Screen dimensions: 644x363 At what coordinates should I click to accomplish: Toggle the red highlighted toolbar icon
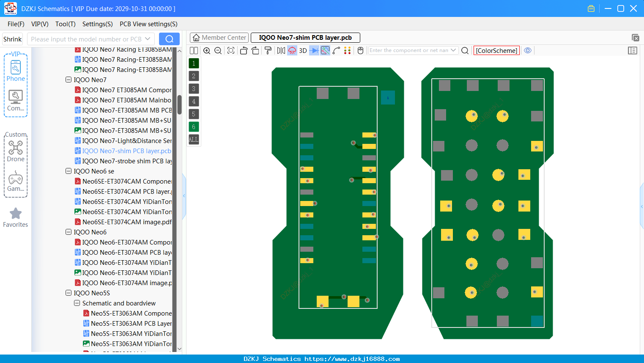(x=292, y=51)
